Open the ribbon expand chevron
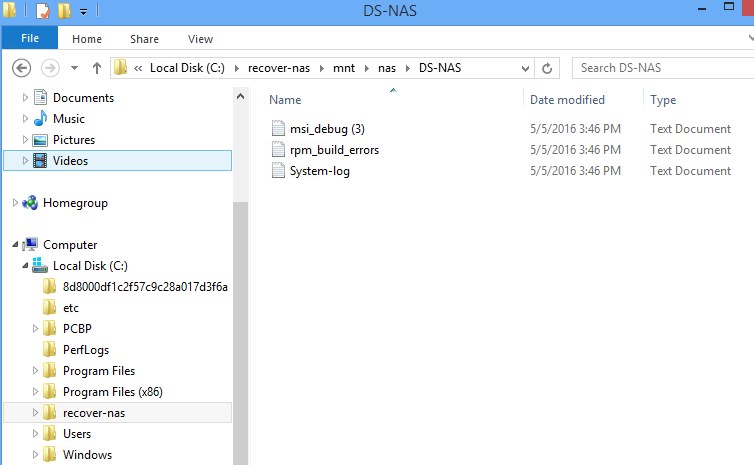Screen dimensions: 754x465 coord(751,38)
